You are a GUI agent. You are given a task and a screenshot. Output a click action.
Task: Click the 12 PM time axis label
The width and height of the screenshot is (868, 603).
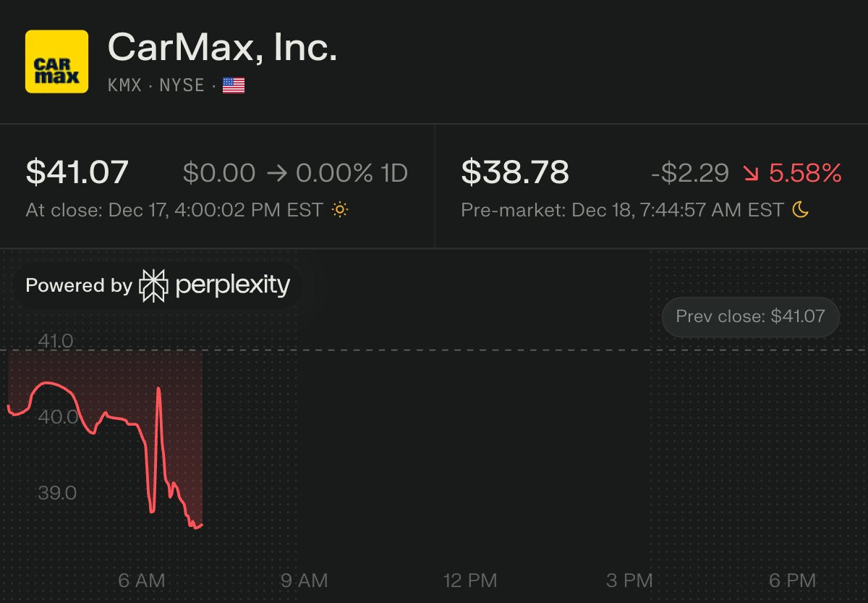coord(471,581)
